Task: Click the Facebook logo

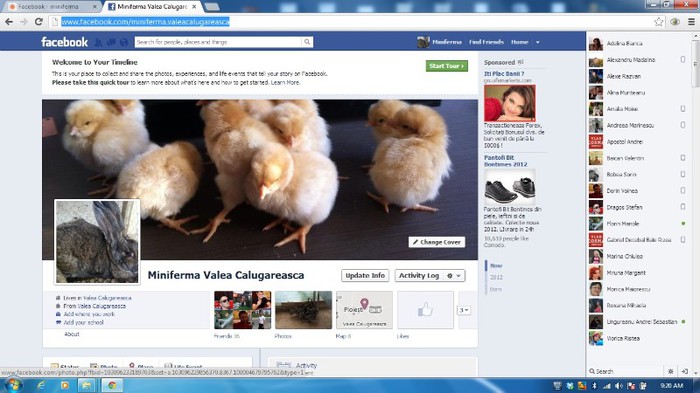Action: click(x=65, y=42)
